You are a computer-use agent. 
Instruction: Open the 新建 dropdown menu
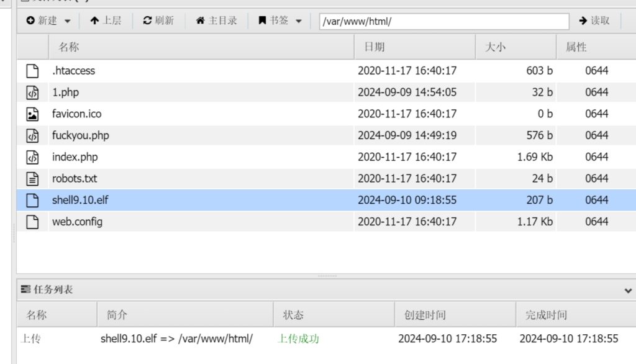tap(48, 21)
